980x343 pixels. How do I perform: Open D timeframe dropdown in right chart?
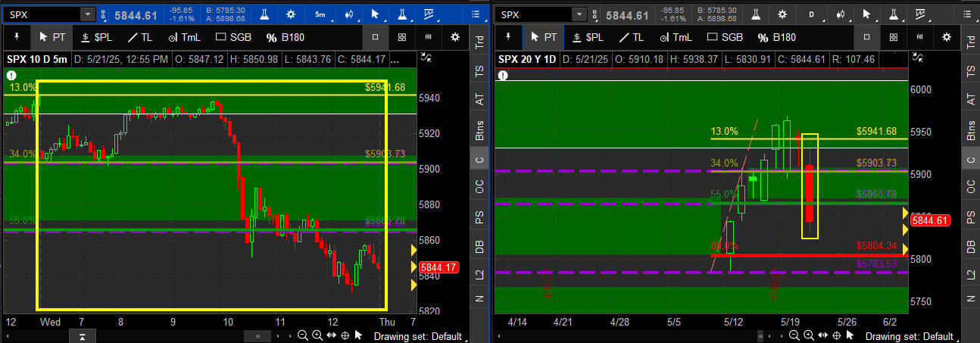click(x=811, y=14)
